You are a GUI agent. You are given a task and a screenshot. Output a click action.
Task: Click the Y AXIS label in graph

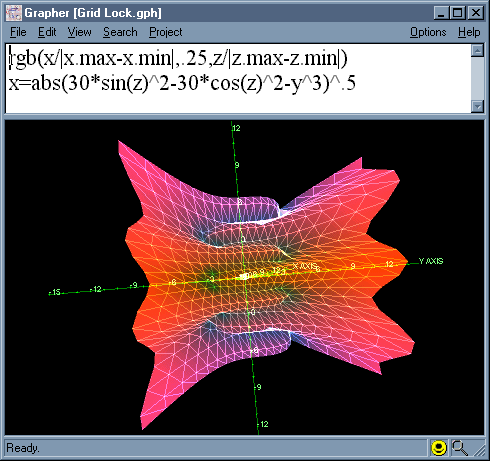pos(431,261)
